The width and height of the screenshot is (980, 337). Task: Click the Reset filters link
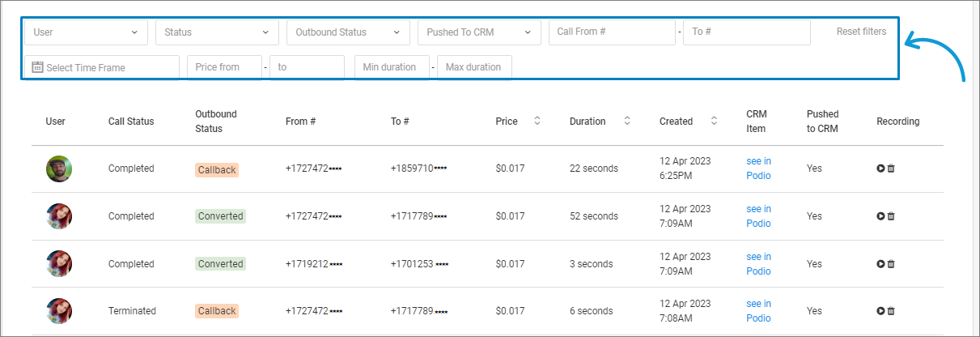(861, 32)
